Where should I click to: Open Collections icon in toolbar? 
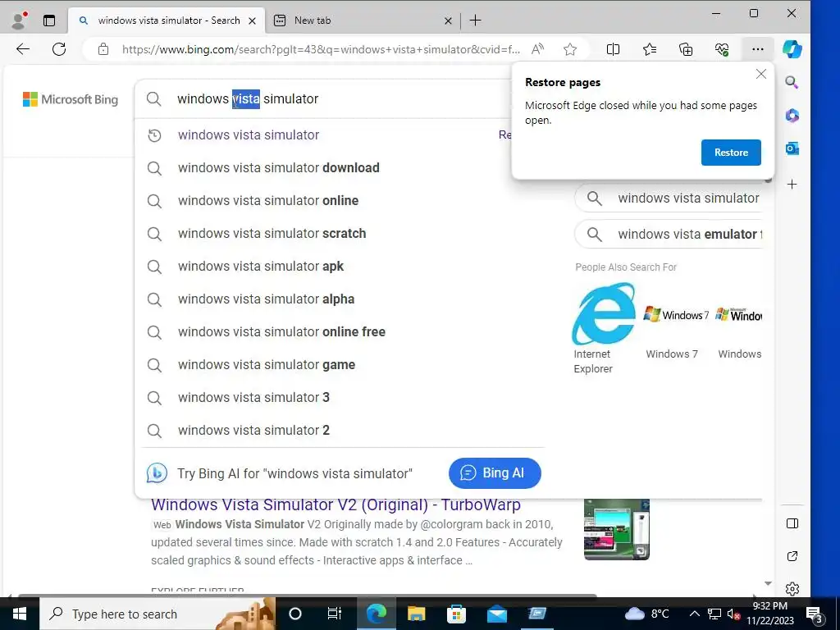686,49
